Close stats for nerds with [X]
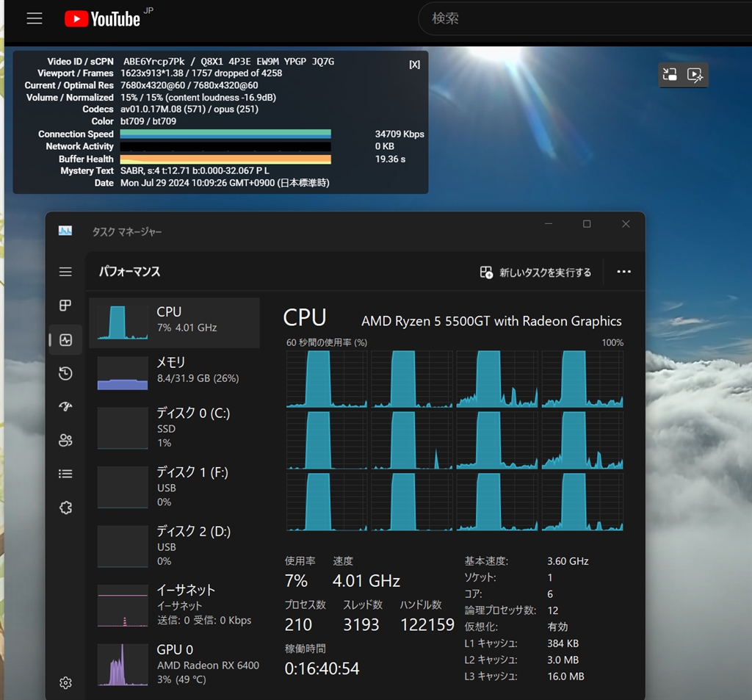This screenshot has height=700, width=752. (x=414, y=65)
